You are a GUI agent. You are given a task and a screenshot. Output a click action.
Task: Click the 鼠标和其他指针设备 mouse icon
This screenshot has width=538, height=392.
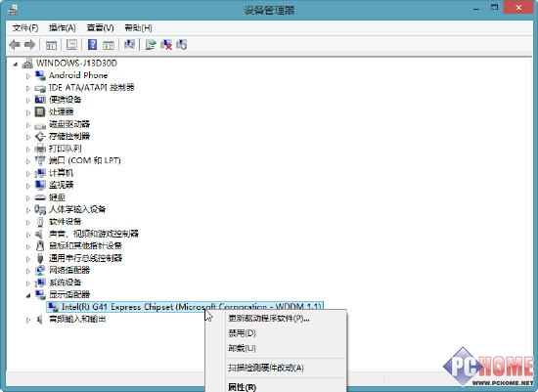[40, 246]
